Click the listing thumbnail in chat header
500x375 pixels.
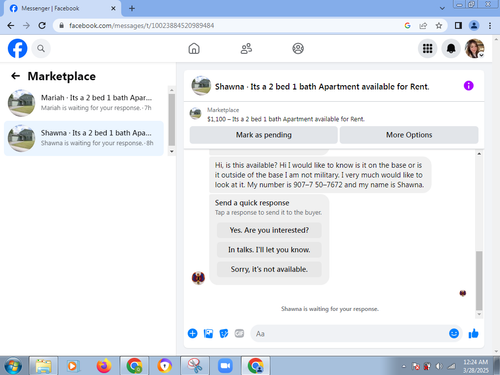click(x=201, y=86)
